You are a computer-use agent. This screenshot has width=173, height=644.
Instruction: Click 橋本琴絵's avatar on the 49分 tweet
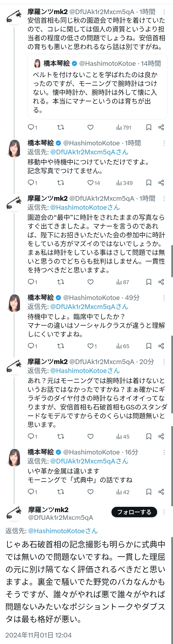coord(14,303)
